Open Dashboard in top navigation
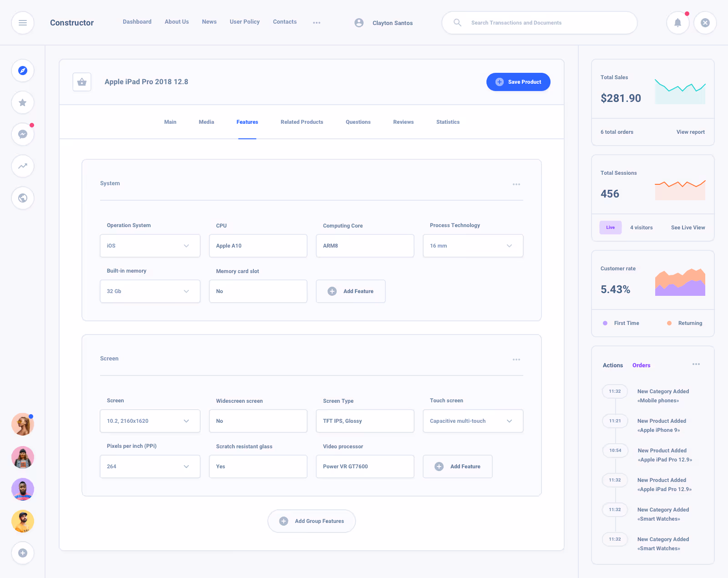728x578 pixels. pyautogui.click(x=137, y=22)
